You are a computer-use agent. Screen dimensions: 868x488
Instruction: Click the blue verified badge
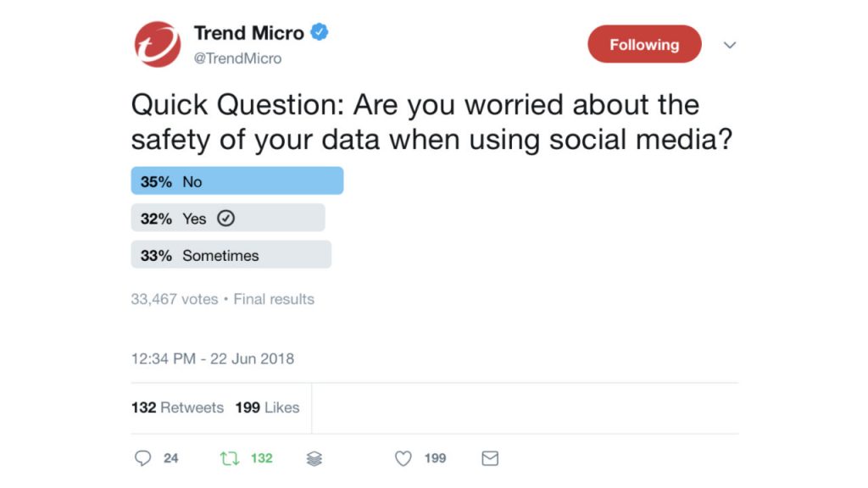tap(320, 33)
